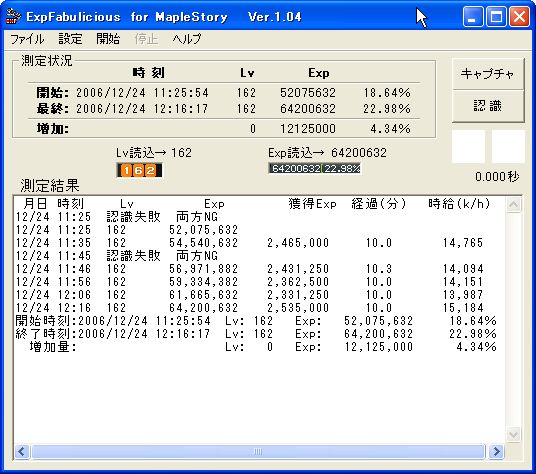This screenshot has height=474, width=536.
Task: Minimize the ExpFabulicious window
Action: pyautogui.click(x=473, y=16)
